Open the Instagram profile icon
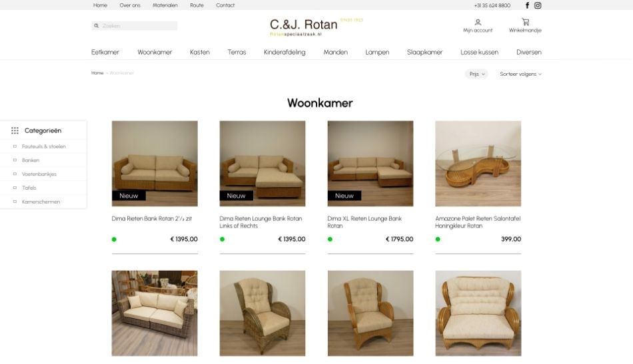 538,5
